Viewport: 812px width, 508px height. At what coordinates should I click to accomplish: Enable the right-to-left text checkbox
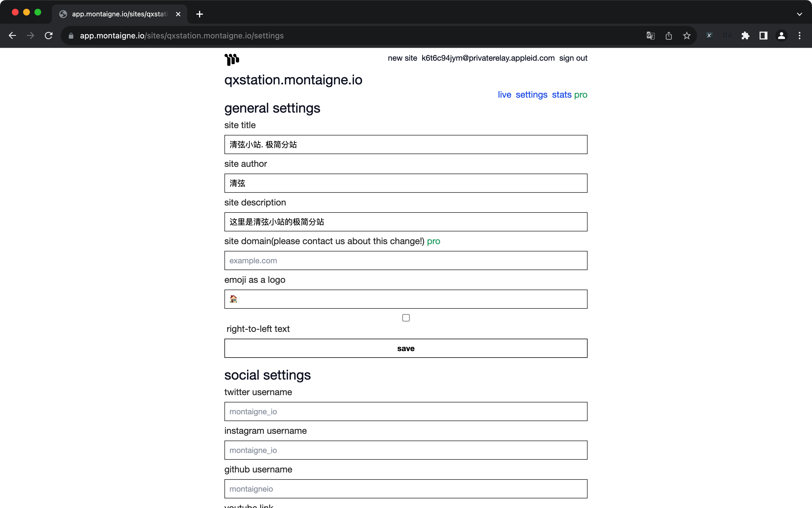(x=406, y=318)
